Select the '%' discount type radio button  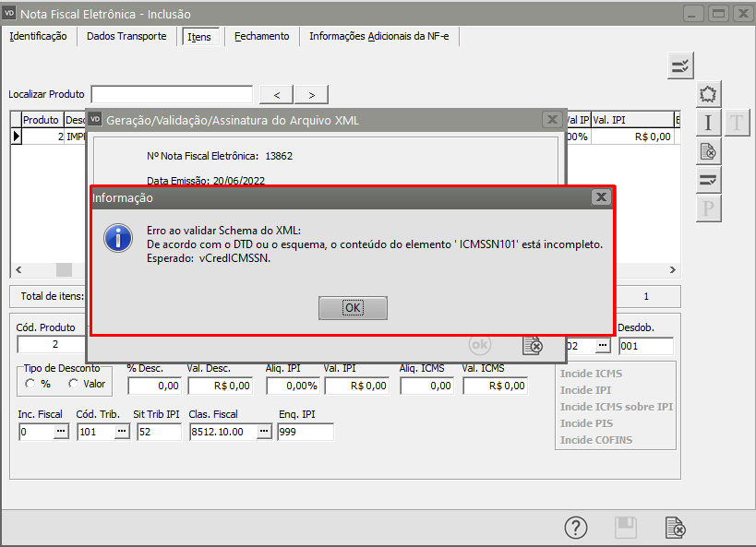[30, 384]
